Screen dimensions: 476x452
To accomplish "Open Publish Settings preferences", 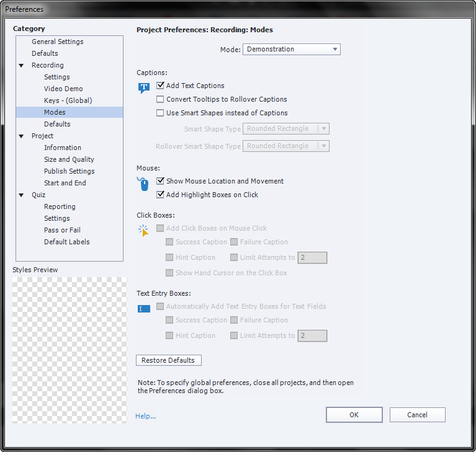I will pyautogui.click(x=70, y=171).
